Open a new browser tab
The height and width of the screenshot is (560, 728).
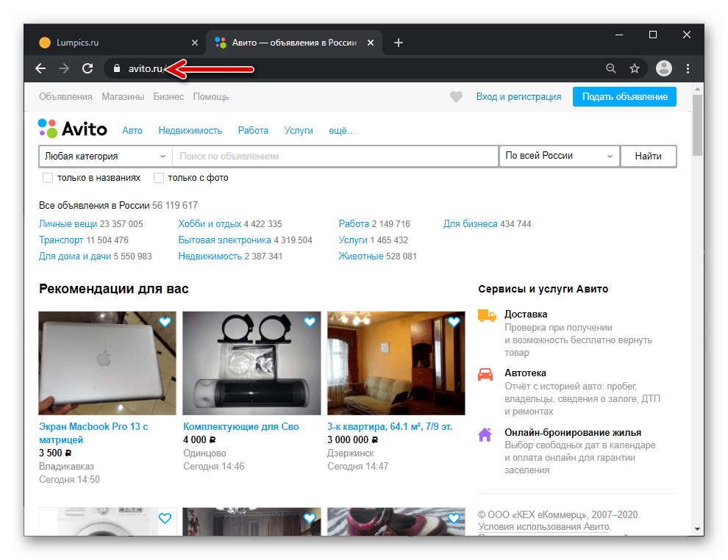point(399,43)
